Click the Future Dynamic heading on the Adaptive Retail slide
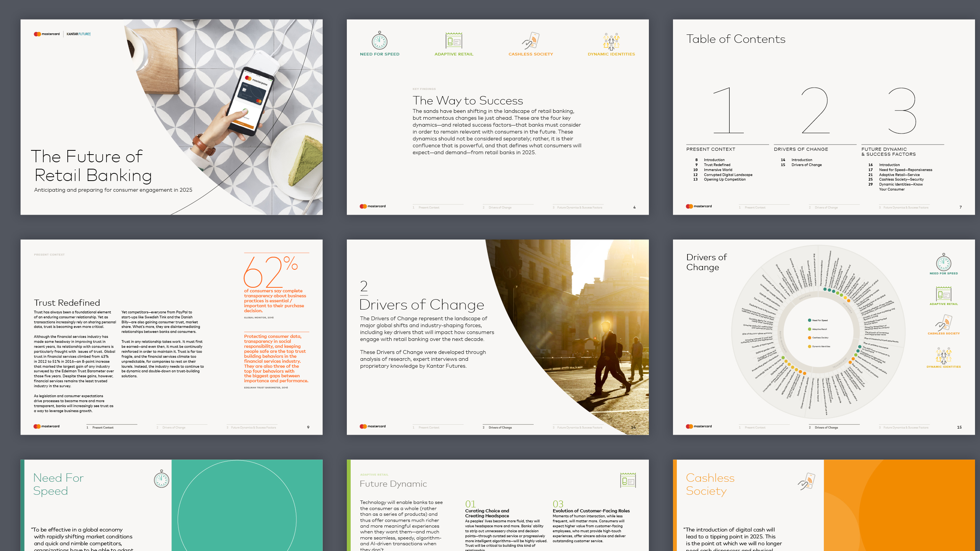This screenshot has width=980, height=551. [x=393, y=484]
